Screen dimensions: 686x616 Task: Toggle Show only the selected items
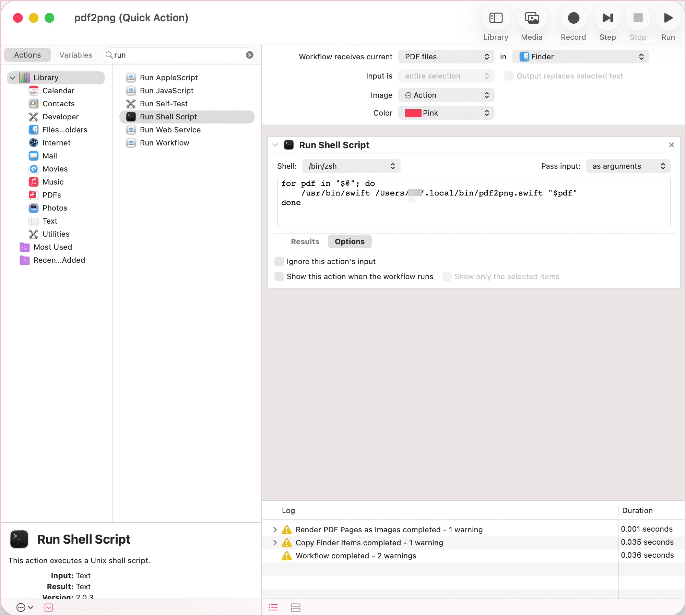(x=447, y=276)
